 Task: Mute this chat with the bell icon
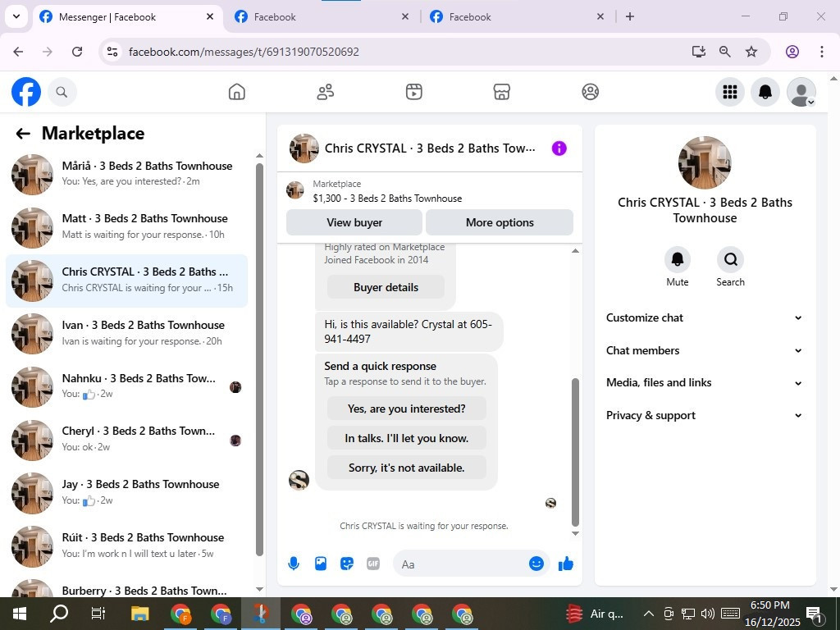677,260
